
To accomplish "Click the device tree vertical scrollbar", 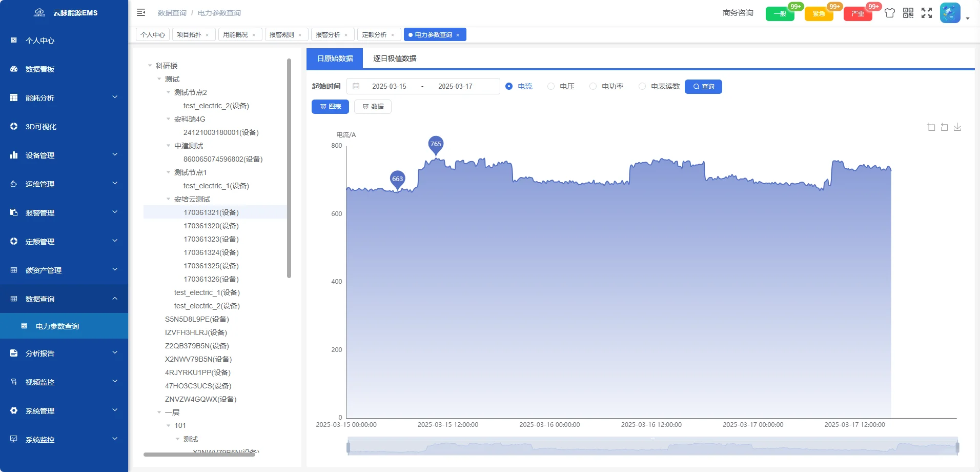I will 289,168.
